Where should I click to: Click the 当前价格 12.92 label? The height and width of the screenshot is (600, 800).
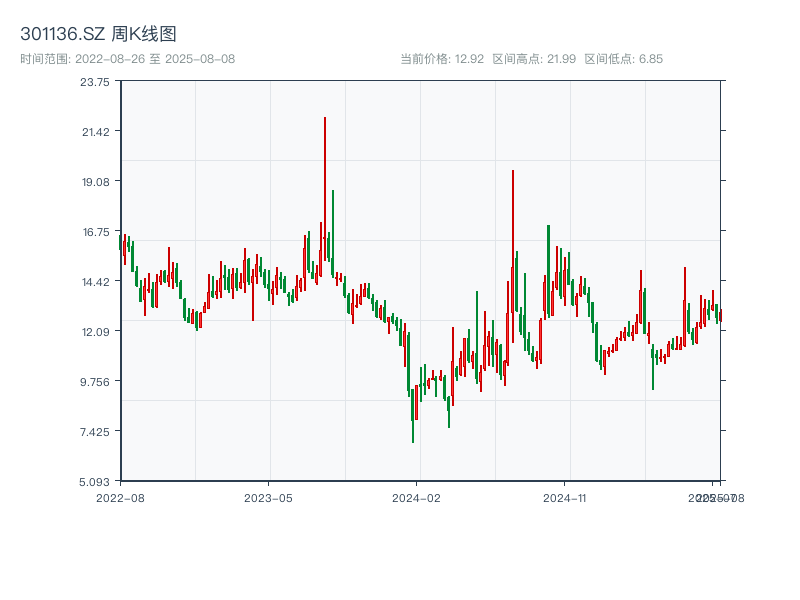pos(441,59)
